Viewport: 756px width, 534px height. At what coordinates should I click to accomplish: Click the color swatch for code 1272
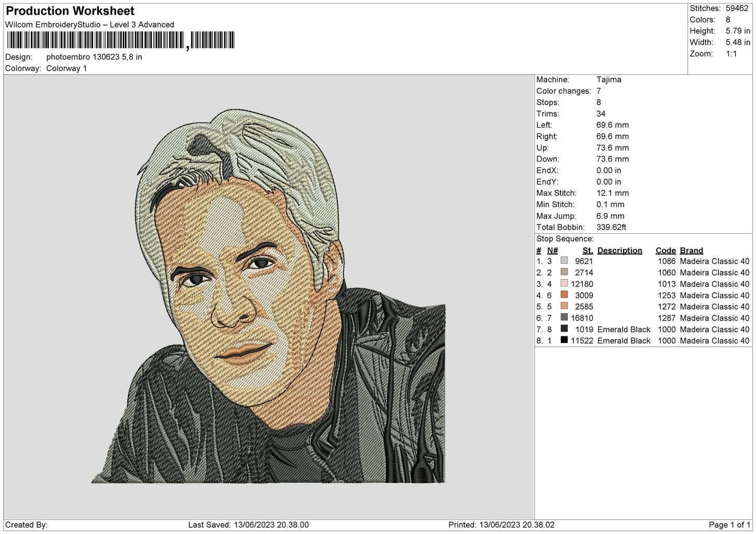[564, 306]
